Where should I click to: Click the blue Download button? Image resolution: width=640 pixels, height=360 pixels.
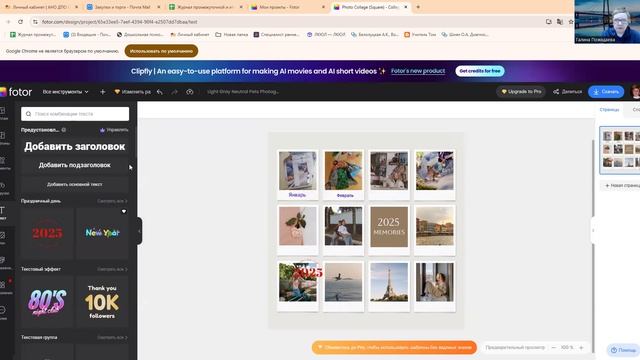click(x=606, y=92)
